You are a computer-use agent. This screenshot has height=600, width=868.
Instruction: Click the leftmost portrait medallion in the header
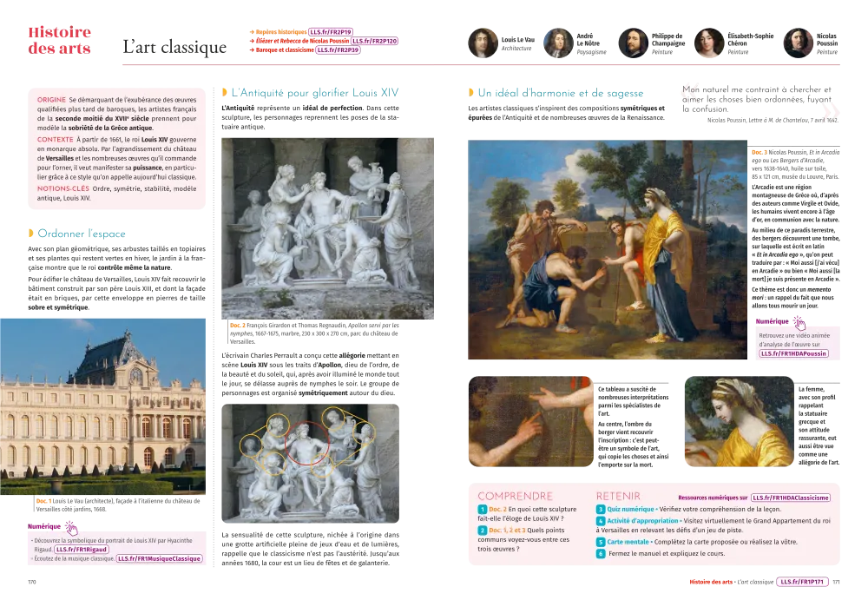click(x=482, y=43)
